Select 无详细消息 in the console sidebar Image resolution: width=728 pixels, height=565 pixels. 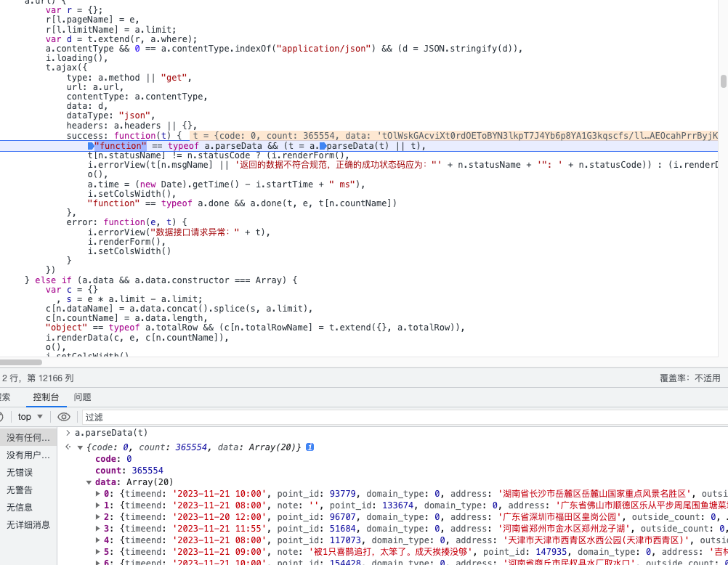click(x=28, y=524)
